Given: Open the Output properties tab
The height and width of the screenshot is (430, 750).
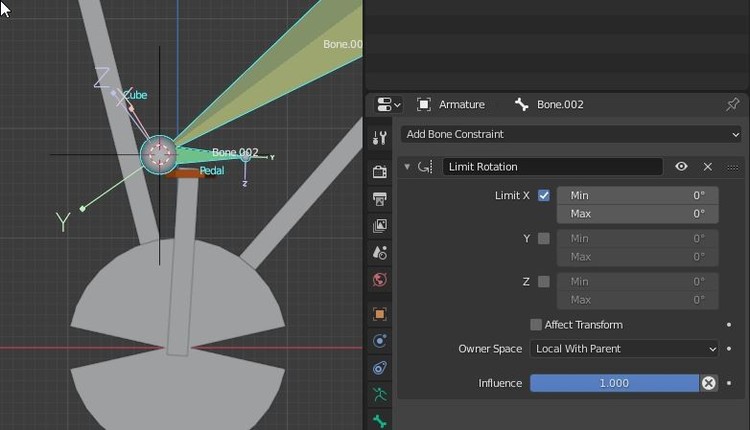Looking at the screenshot, I should click(380, 200).
